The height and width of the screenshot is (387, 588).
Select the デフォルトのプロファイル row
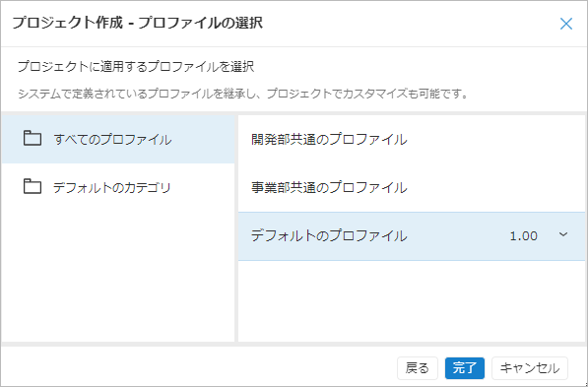tap(412, 236)
